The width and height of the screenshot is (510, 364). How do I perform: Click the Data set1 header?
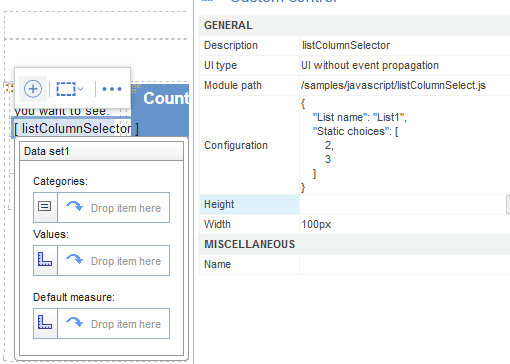coord(101,151)
